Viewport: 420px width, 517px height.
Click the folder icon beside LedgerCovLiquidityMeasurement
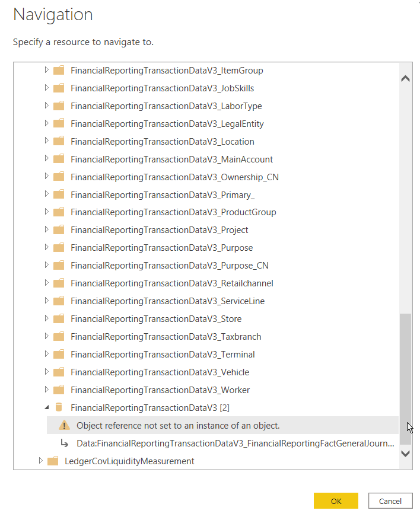[x=53, y=461]
